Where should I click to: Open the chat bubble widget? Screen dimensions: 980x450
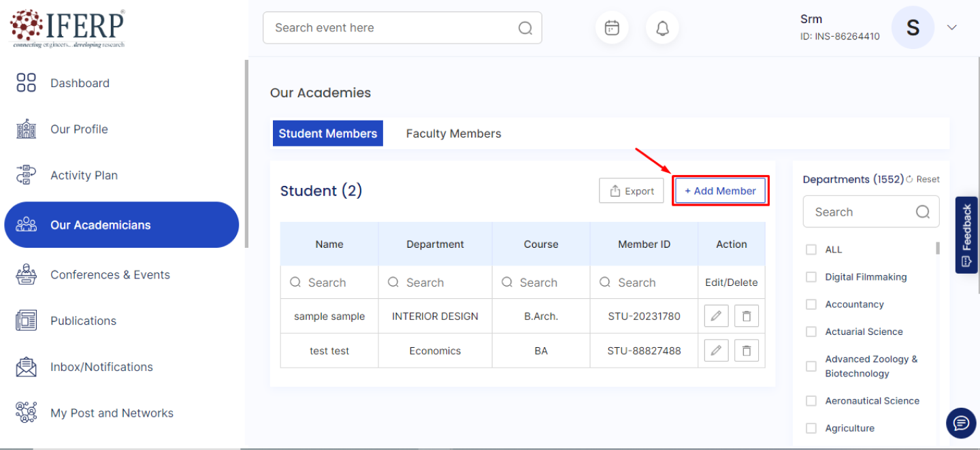tap(961, 423)
